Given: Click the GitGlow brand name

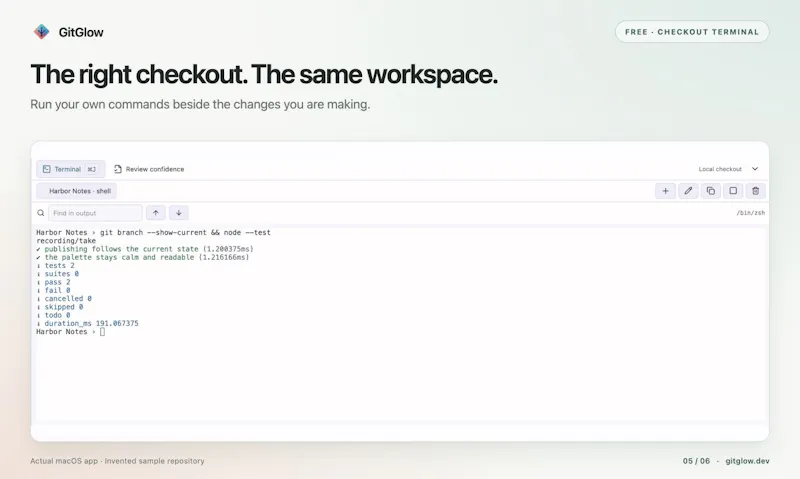Looking at the screenshot, I should pos(81,32).
